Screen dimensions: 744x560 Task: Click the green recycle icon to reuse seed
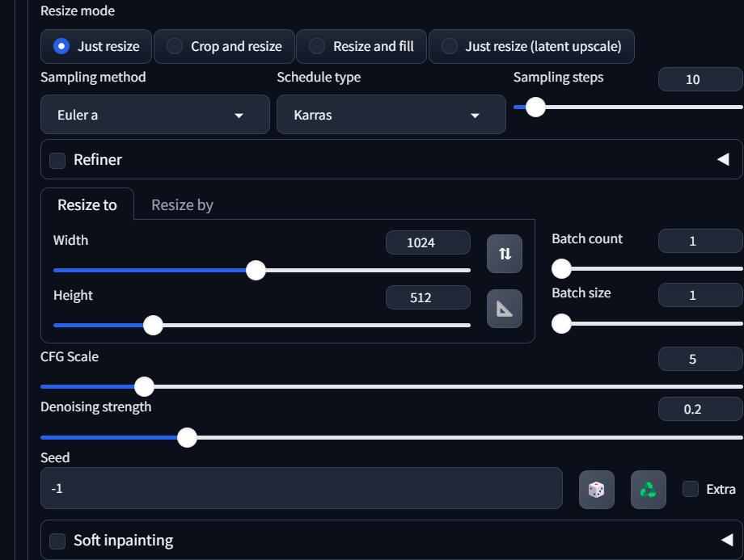[x=648, y=490]
